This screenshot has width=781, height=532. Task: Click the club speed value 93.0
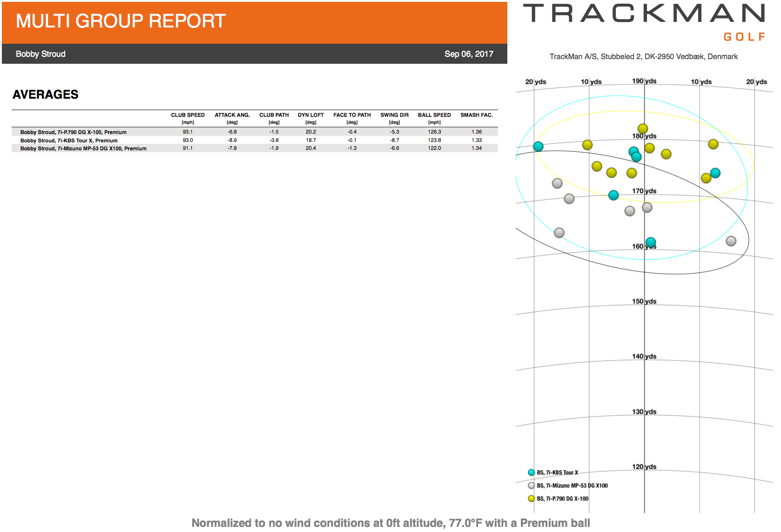[188, 140]
